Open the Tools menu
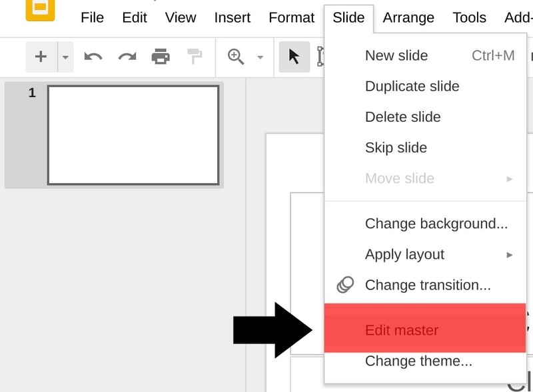 [x=469, y=18]
